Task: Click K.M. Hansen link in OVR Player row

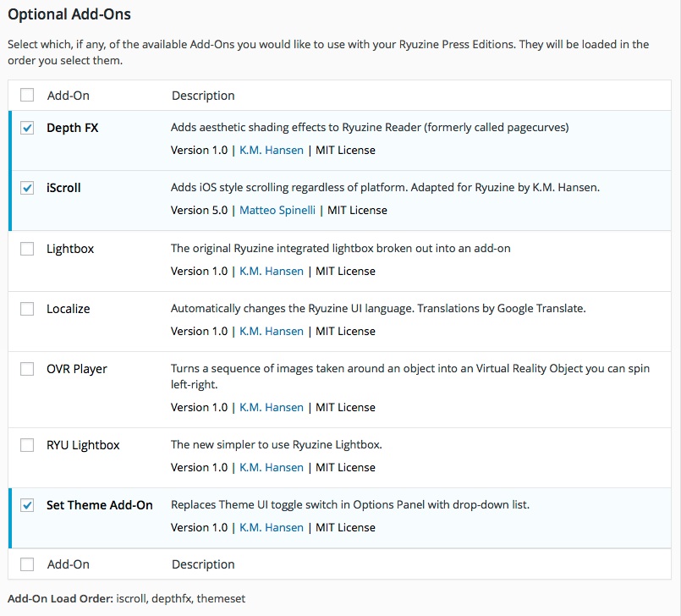Action: [271, 407]
